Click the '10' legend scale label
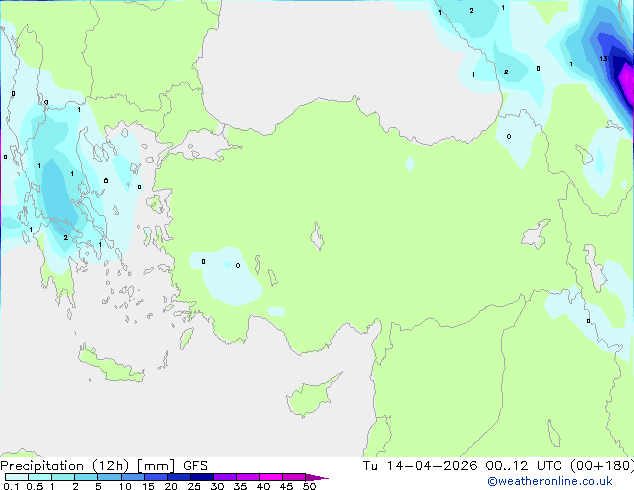The image size is (634, 490). click(x=125, y=486)
